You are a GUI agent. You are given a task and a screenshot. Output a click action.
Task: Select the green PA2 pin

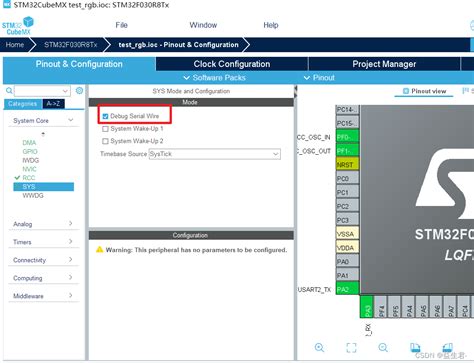347,289
